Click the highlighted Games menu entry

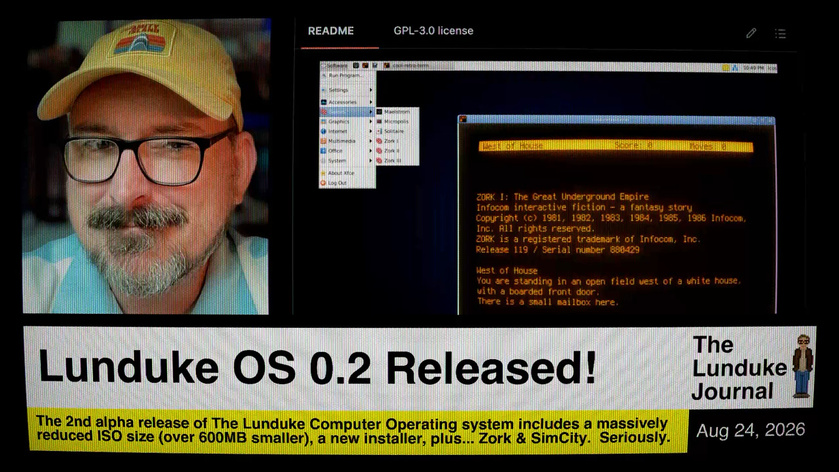pyautogui.click(x=347, y=112)
